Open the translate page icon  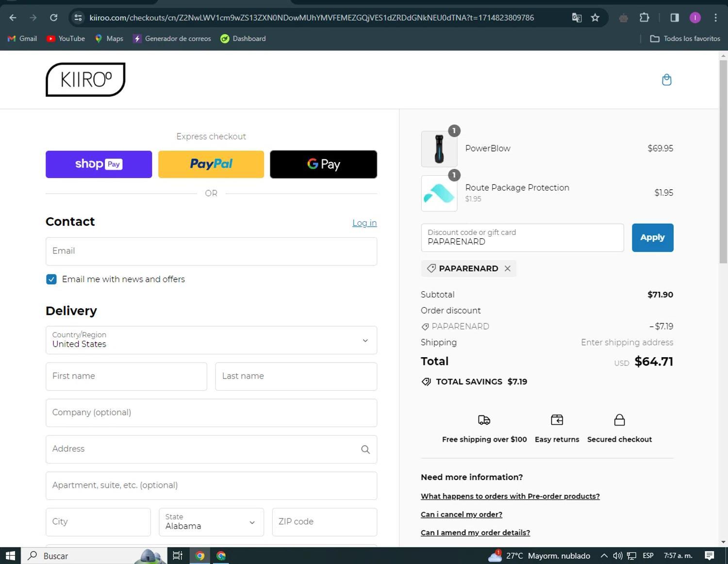coord(577,18)
